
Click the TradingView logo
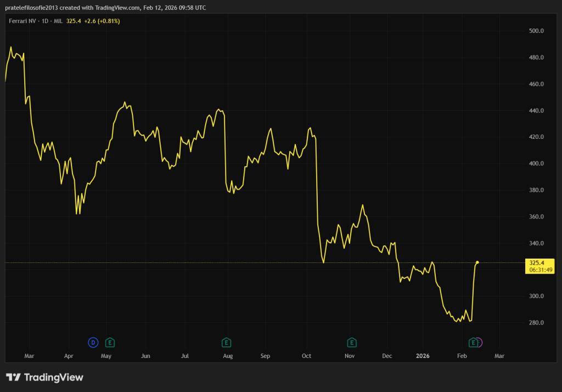point(44,377)
